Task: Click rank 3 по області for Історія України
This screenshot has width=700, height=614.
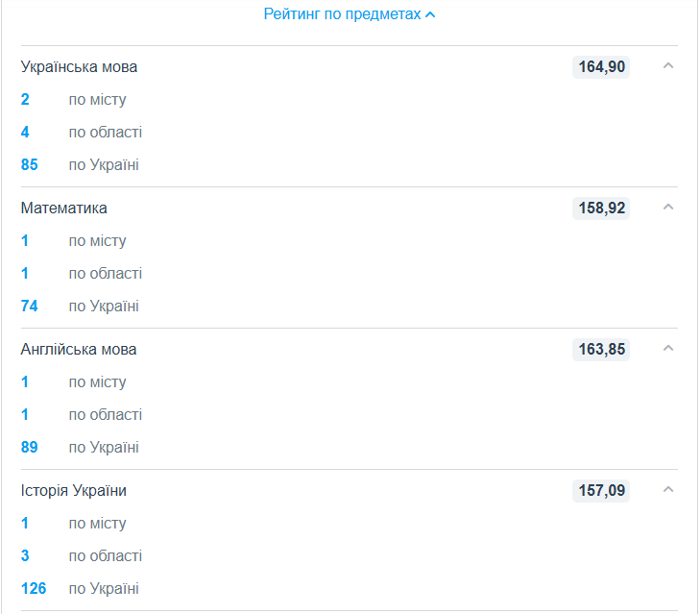Action: pyautogui.click(x=25, y=555)
